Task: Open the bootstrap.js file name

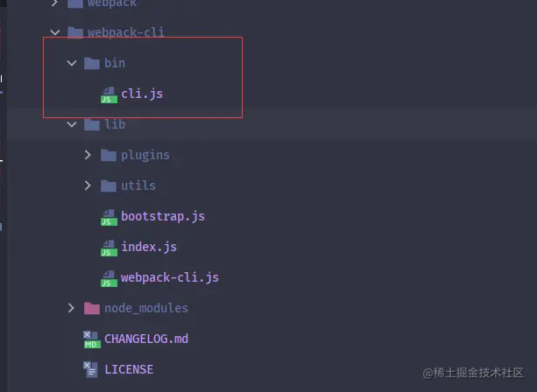Action: (x=163, y=216)
